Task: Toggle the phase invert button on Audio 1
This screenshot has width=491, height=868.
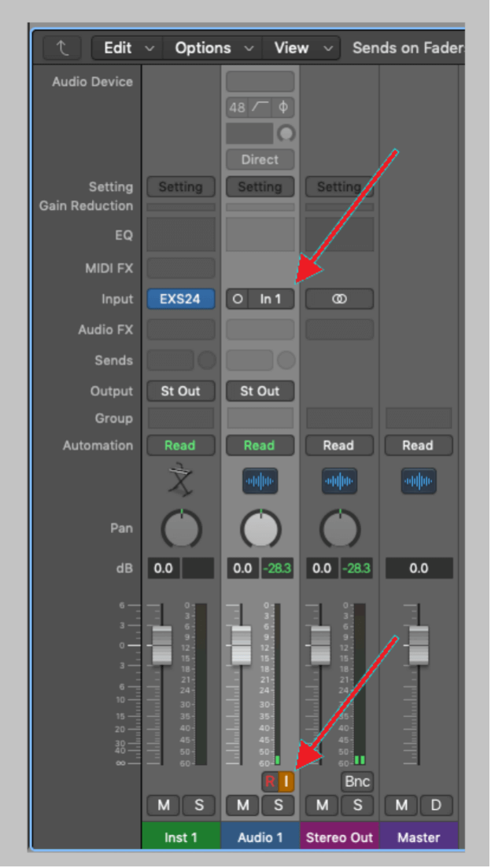Action: pos(283,108)
